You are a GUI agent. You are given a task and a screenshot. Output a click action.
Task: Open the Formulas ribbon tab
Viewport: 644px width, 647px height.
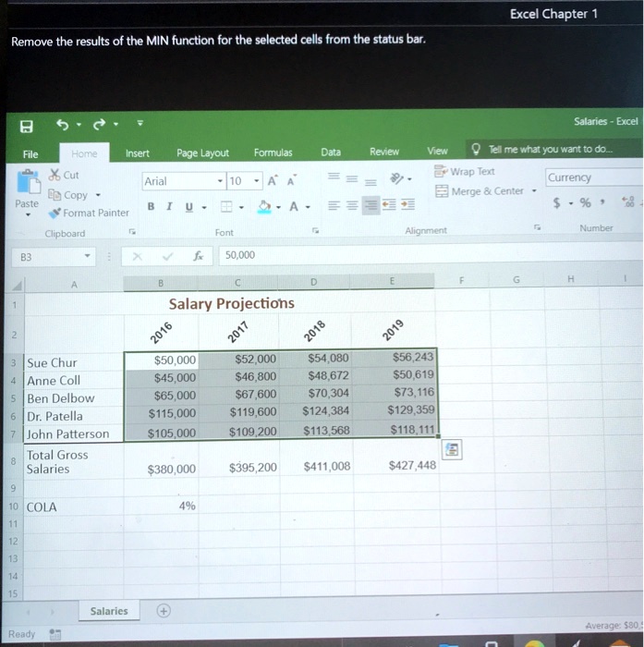pyautogui.click(x=273, y=153)
